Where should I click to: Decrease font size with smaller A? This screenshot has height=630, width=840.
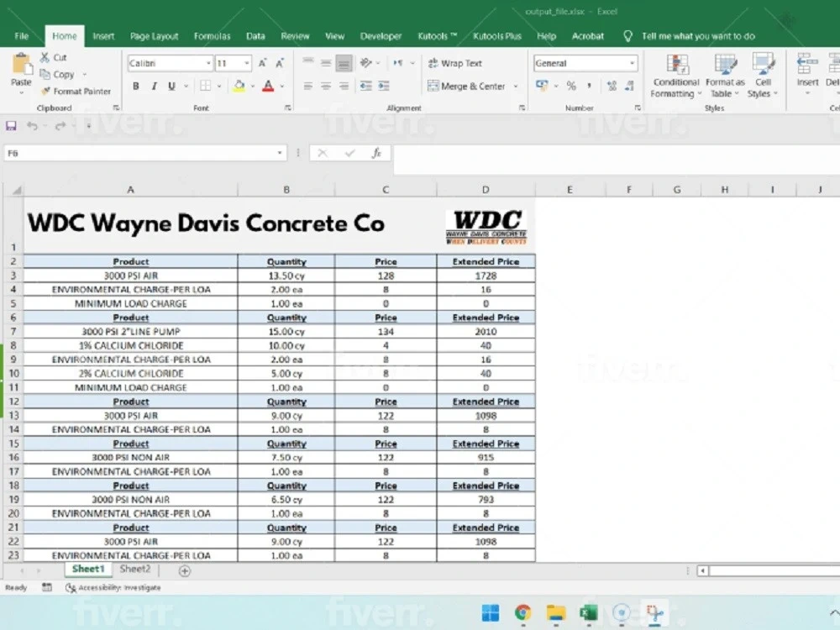[x=280, y=63]
